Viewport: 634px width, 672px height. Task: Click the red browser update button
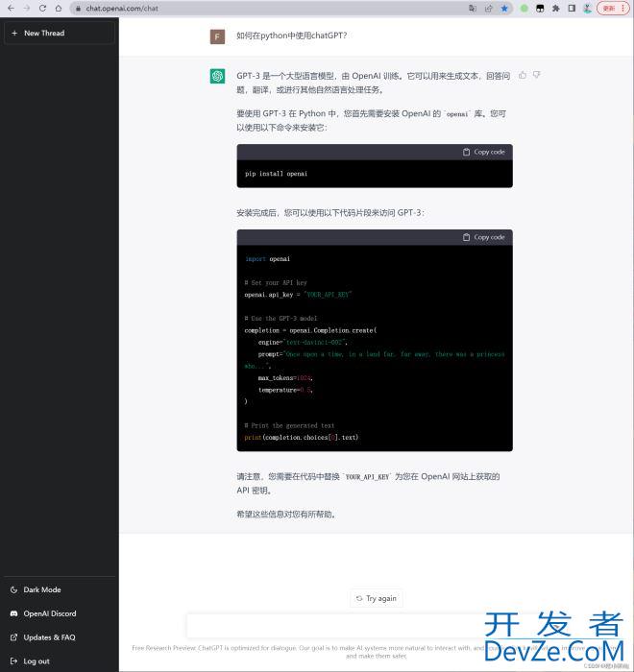(x=613, y=8)
